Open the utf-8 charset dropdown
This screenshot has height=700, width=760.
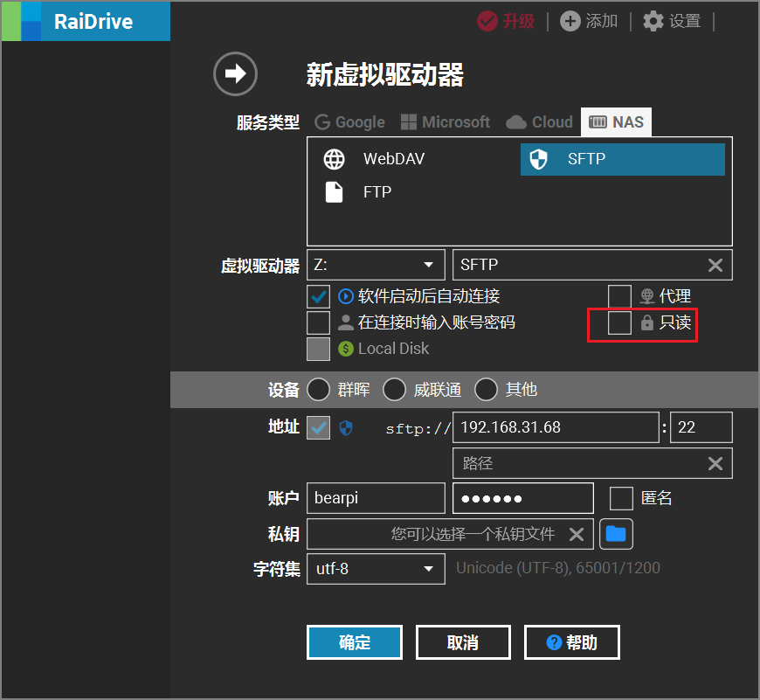click(377, 569)
